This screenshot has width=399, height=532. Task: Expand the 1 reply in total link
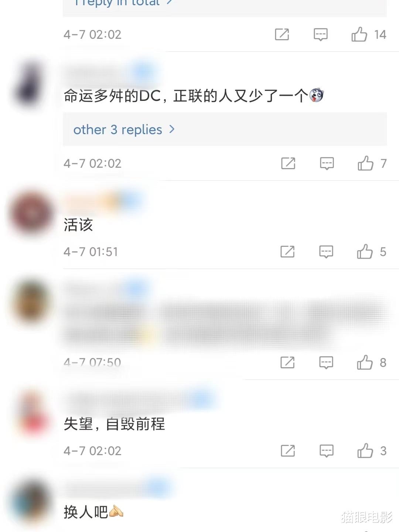coord(123,3)
